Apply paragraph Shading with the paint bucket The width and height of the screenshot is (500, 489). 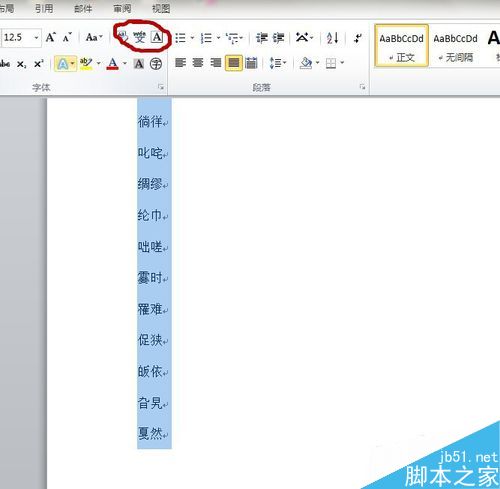[x=306, y=63]
